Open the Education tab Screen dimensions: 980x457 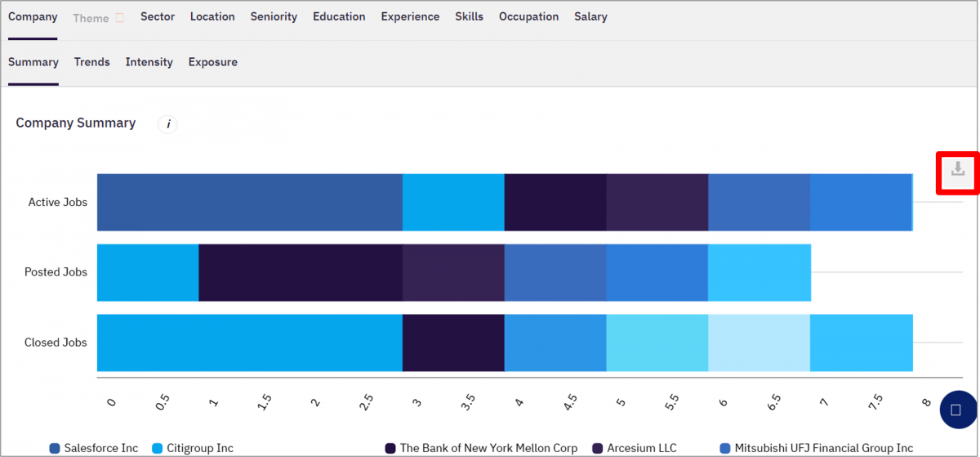339,16
